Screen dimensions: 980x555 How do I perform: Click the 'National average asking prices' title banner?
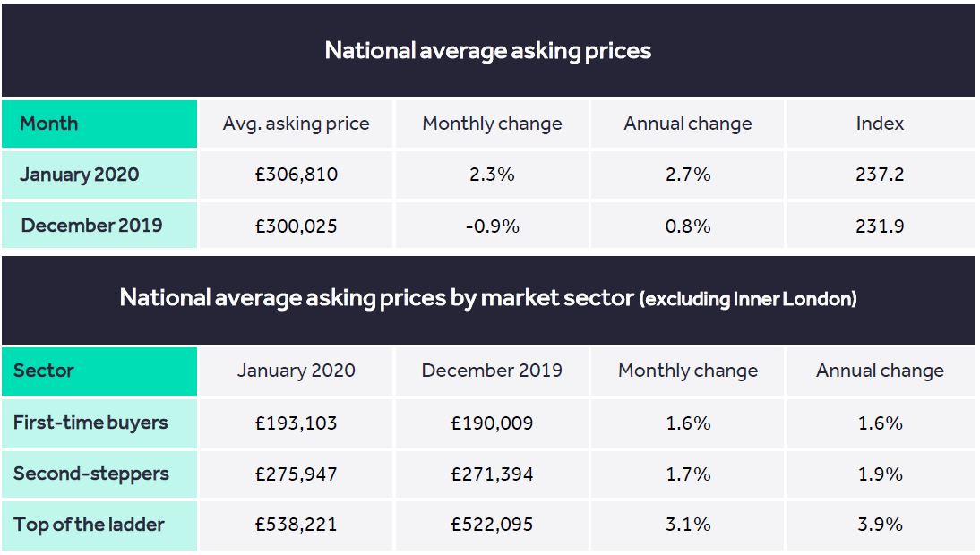click(488, 50)
